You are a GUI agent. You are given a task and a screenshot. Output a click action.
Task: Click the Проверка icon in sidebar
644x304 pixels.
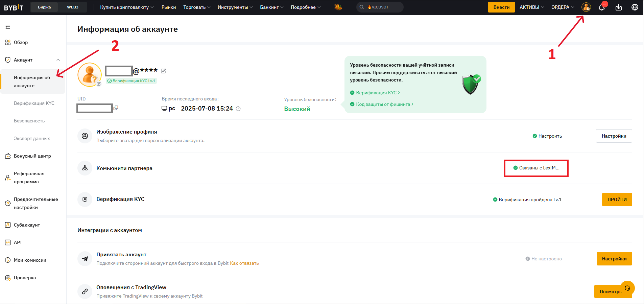8,278
